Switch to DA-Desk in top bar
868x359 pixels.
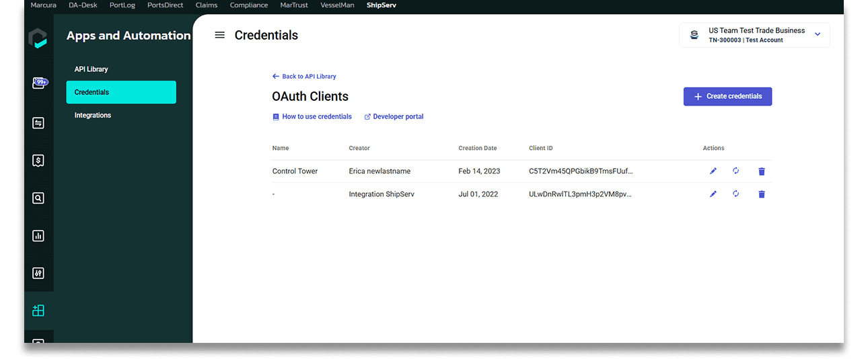(x=83, y=5)
